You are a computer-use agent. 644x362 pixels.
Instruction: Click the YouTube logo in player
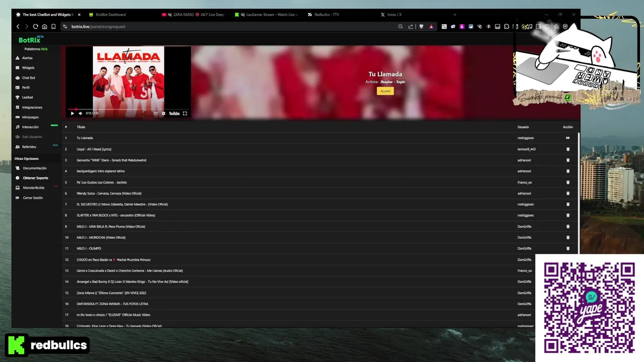[174, 114]
